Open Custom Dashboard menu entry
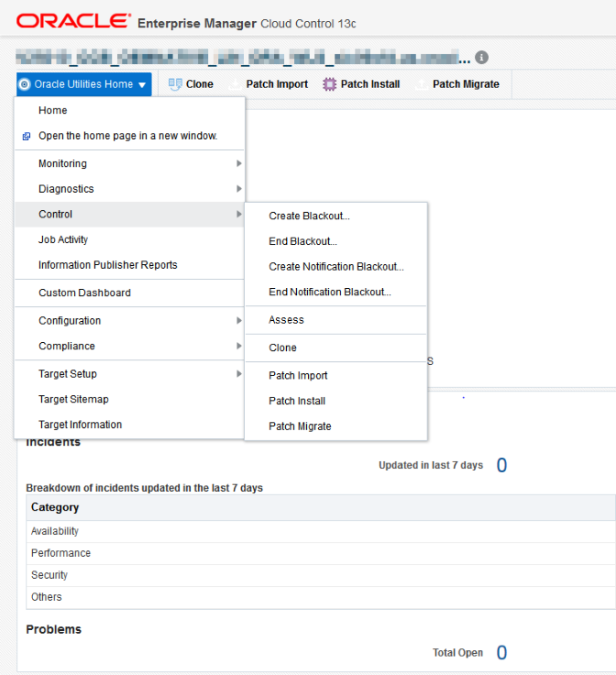The image size is (616, 675). [129, 293]
